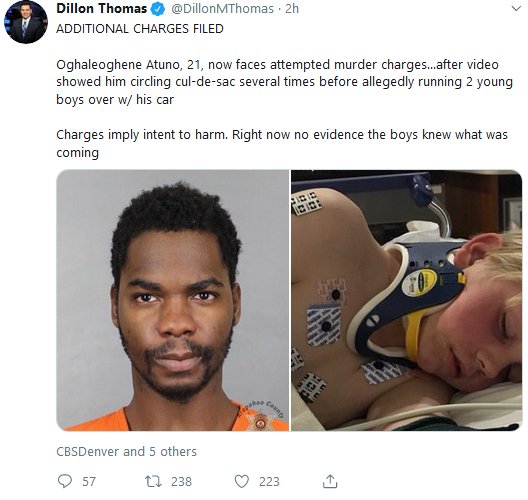The image size is (528, 500).
Task: Click the 238 retweets count
Action: 181,481
